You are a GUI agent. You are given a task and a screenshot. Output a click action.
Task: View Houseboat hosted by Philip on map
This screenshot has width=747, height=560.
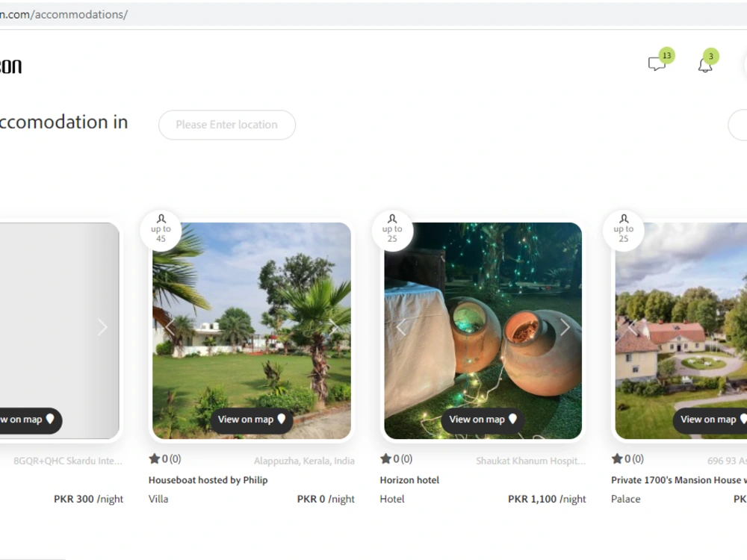[x=252, y=420]
